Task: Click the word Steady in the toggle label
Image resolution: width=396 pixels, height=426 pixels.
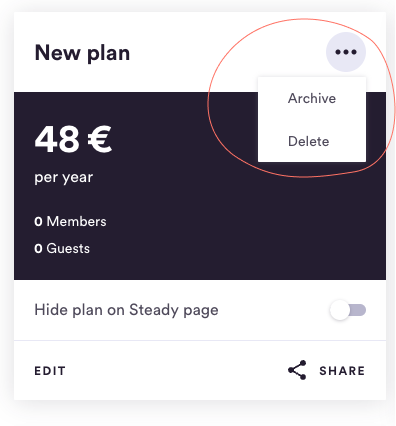Action: point(154,310)
